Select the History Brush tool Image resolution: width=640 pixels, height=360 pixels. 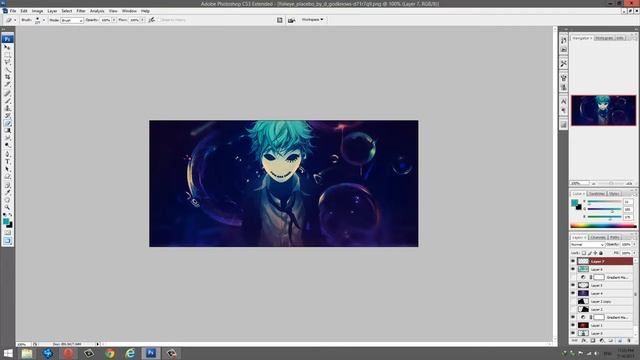point(7,116)
